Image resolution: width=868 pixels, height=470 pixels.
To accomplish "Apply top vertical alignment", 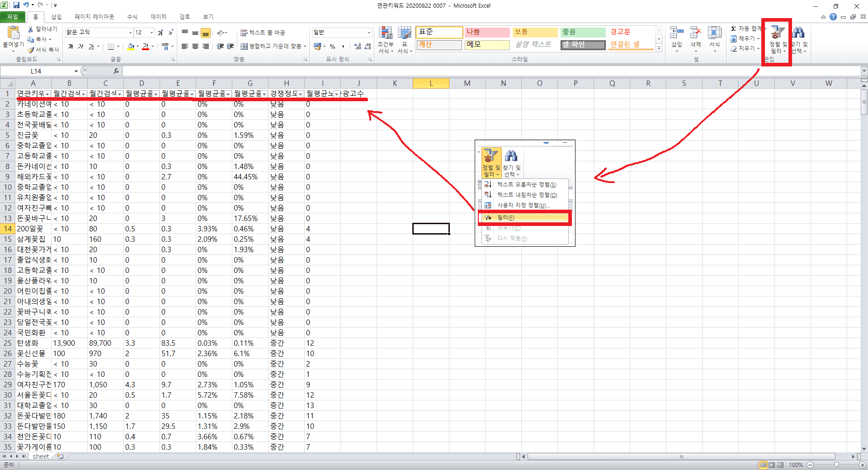I will click(x=185, y=33).
